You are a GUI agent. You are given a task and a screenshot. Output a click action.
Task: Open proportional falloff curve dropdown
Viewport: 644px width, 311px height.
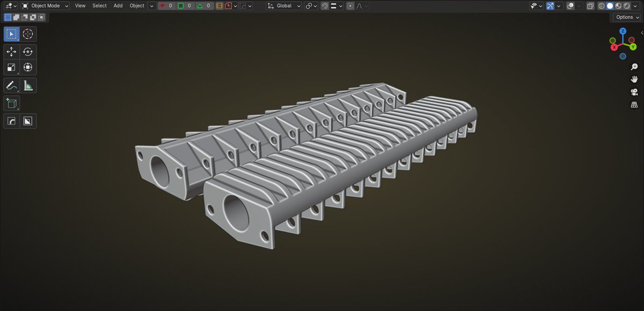pos(362,5)
